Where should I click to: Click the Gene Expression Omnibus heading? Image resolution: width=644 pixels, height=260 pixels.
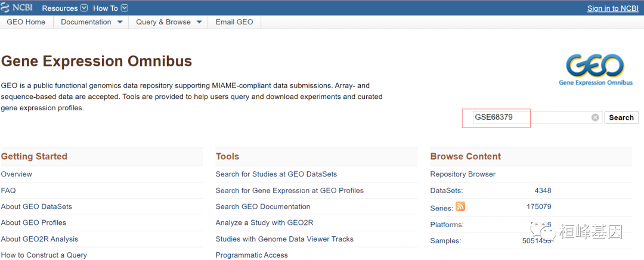pos(97,61)
